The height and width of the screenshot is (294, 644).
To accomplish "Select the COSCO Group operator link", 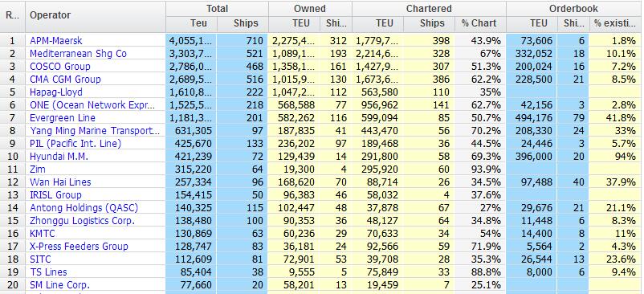I will (x=60, y=66).
